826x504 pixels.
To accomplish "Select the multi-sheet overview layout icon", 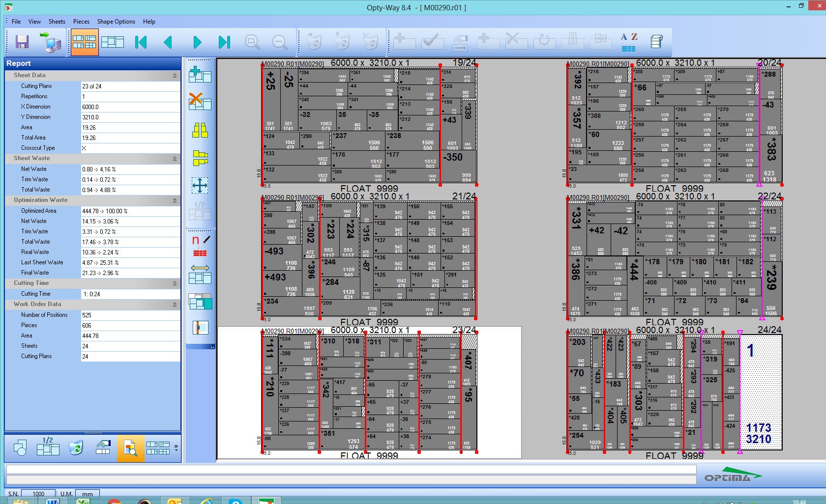I will (x=85, y=42).
